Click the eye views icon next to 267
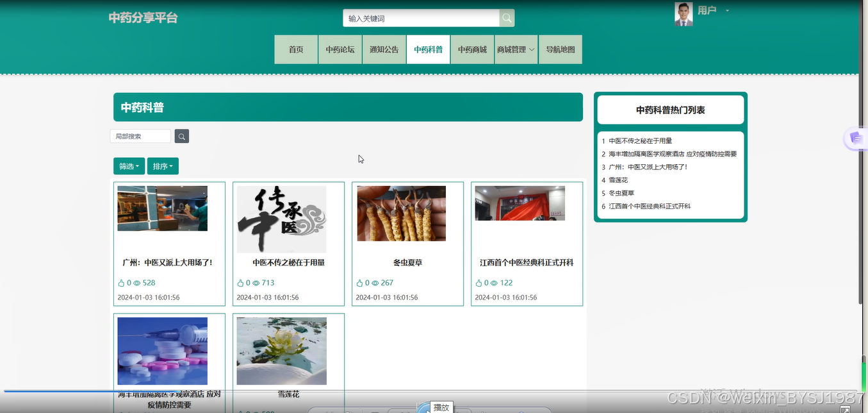This screenshot has width=868, height=413. [375, 283]
